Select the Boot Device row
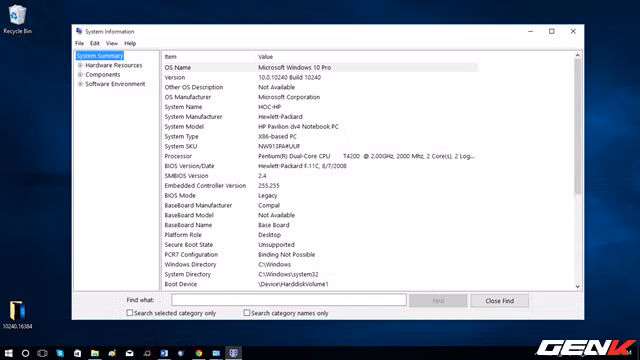The image size is (640, 360). pos(320,284)
